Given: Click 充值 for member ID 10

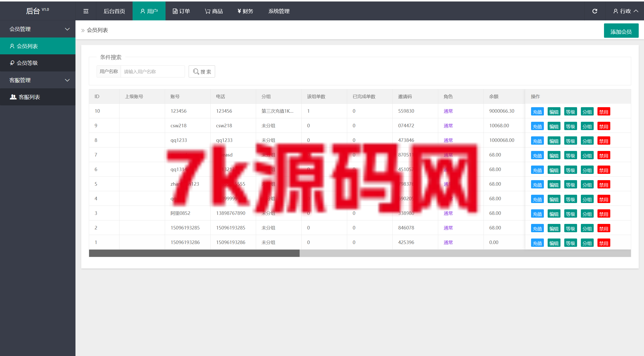Looking at the screenshot, I should coord(537,112).
